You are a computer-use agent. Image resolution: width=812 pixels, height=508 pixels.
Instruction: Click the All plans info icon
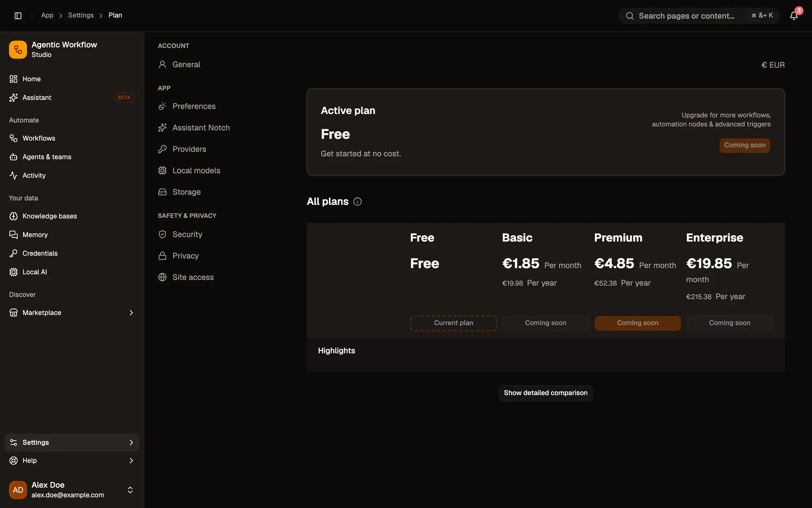click(357, 202)
